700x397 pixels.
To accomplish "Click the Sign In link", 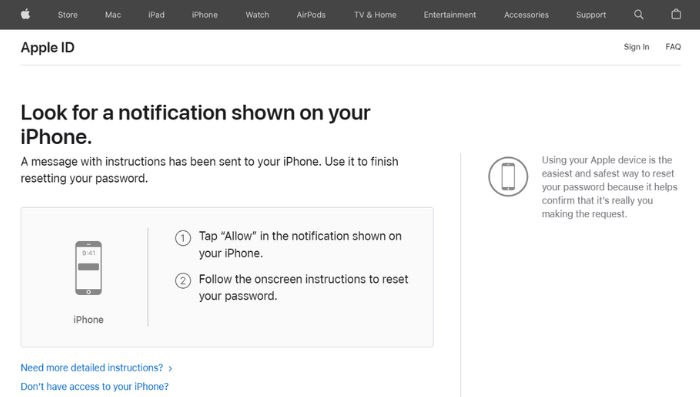I will pyautogui.click(x=636, y=47).
